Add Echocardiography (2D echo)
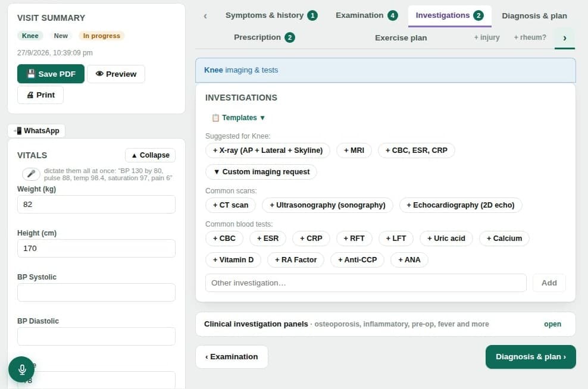The height and width of the screenshot is (389, 588). pos(461,205)
